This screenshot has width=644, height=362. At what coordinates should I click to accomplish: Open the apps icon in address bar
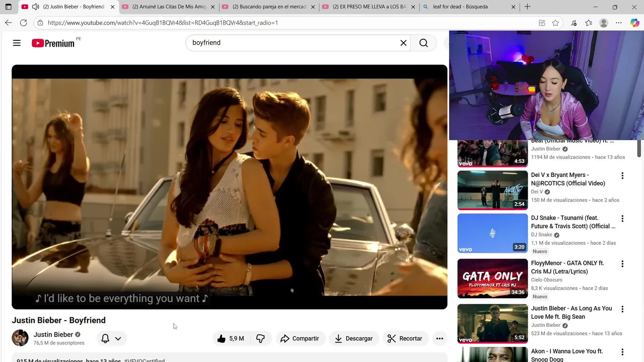(542, 23)
